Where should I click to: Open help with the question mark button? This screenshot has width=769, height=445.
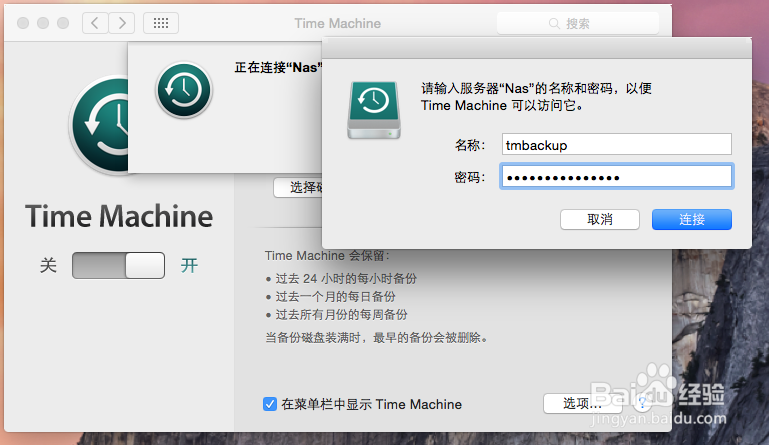(x=642, y=404)
